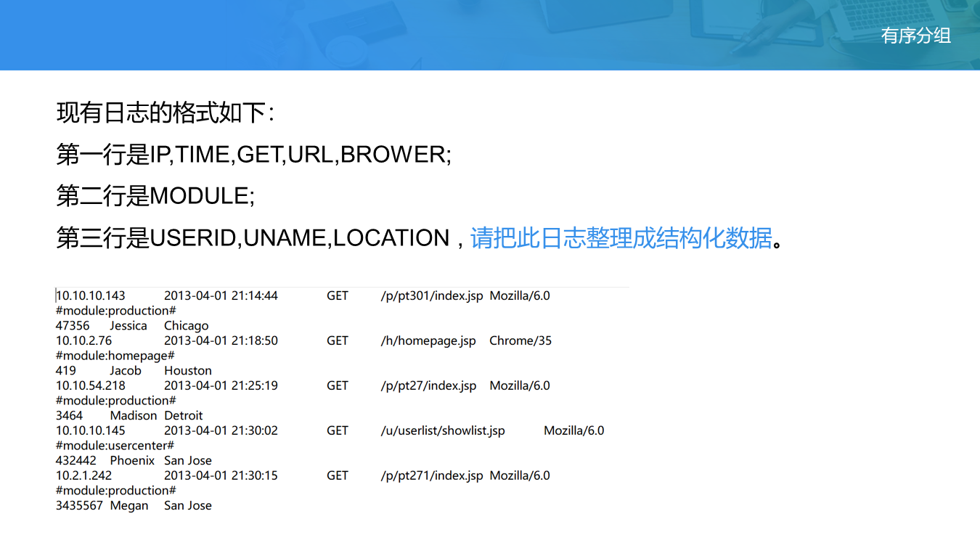Click the slide title 有序分组
The image size is (980, 551).
[916, 36]
